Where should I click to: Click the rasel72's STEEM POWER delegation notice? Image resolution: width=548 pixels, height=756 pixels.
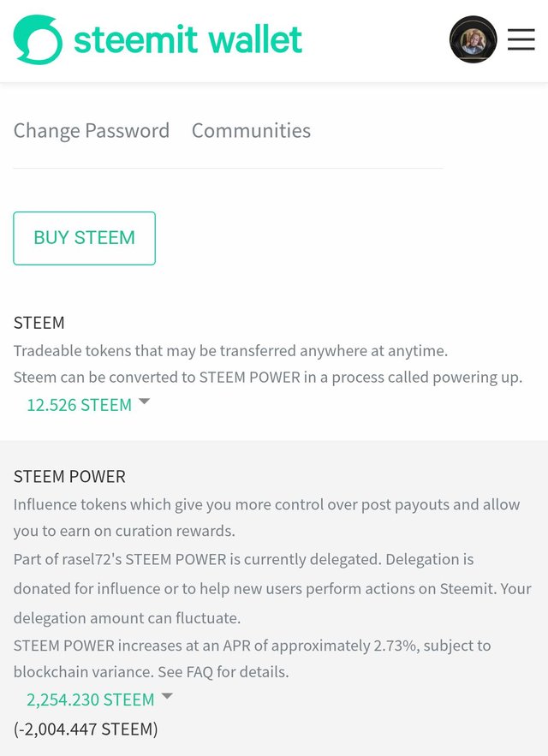click(x=272, y=589)
